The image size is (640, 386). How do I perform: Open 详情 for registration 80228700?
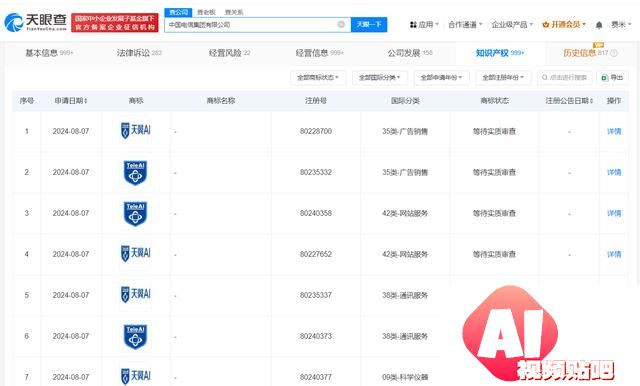click(614, 131)
